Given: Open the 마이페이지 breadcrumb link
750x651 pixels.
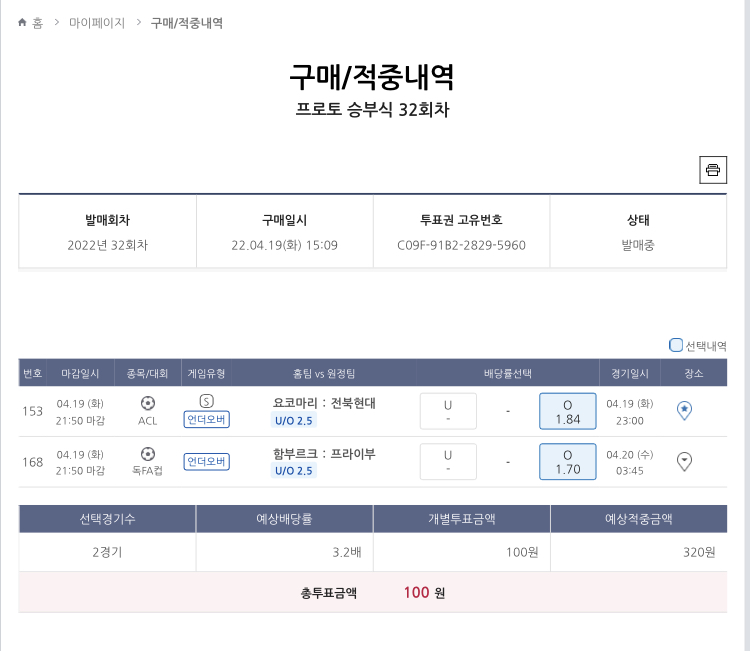Looking at the screenshot, I should coord(97,23).
